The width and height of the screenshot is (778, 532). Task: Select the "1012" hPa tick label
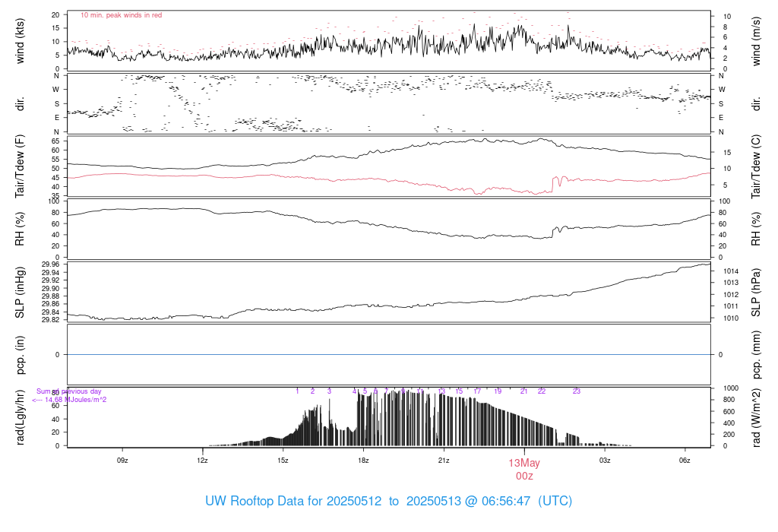(x=731, y=295)
